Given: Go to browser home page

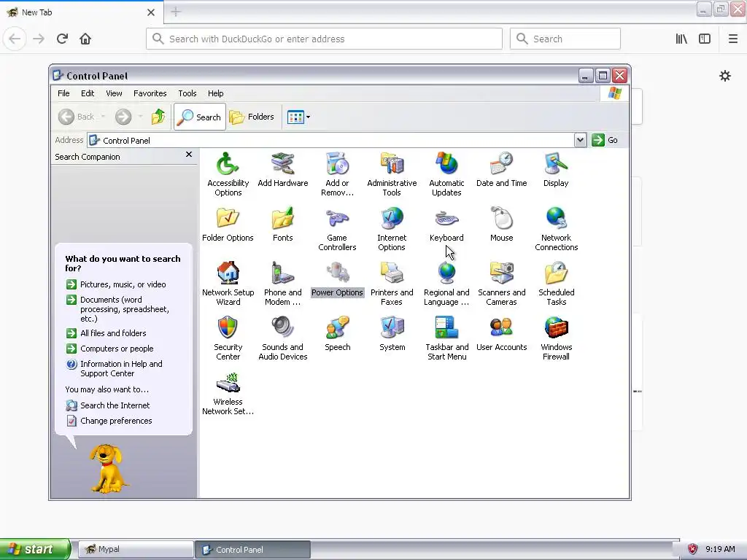Looking at the screenshot, I should [x=85, y=39].
